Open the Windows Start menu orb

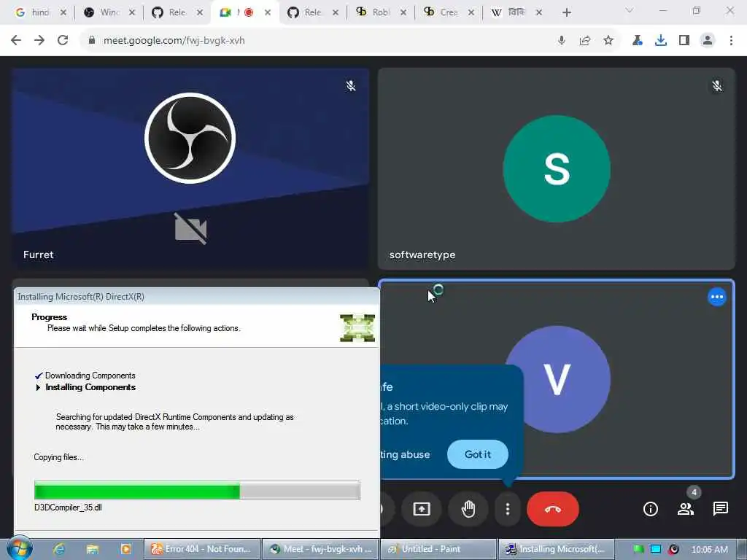[20, 548]
